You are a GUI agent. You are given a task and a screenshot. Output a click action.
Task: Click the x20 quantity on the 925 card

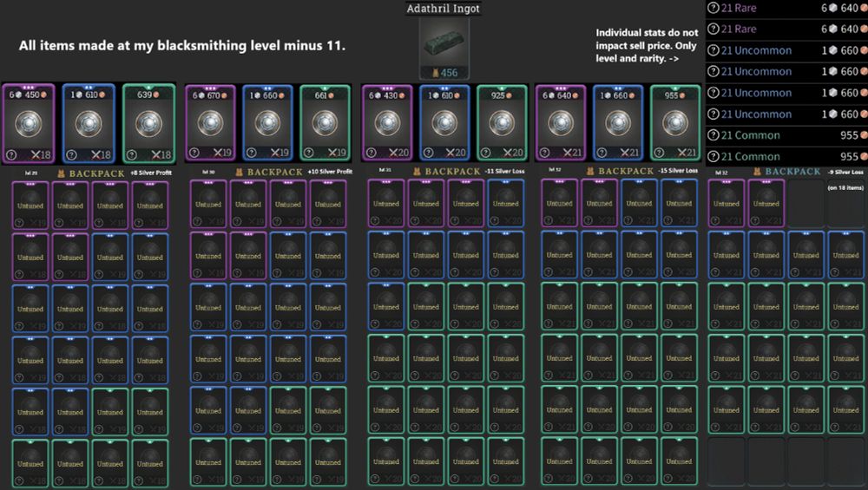[x=513, y=153]
